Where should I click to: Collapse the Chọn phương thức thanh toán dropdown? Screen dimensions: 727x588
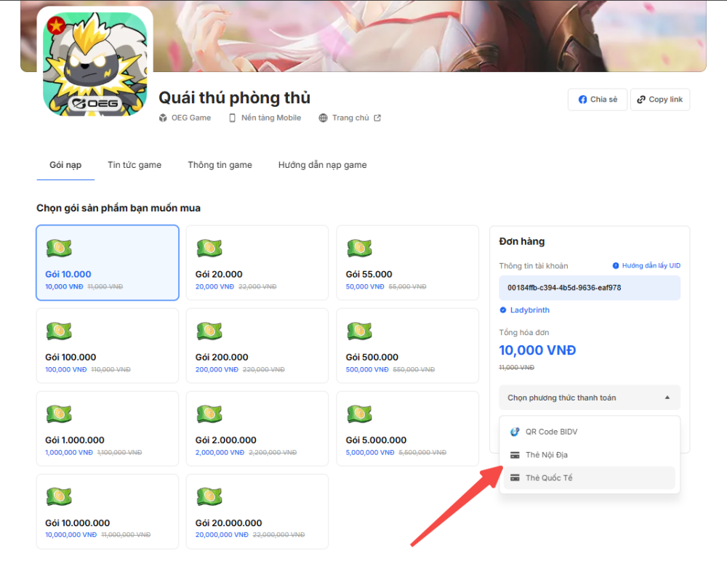(589, 398)
